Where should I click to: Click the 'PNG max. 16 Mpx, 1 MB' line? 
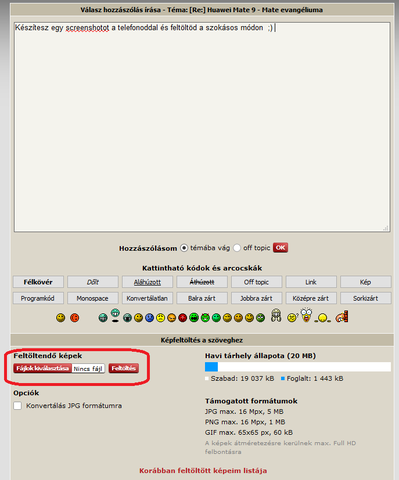245,422
